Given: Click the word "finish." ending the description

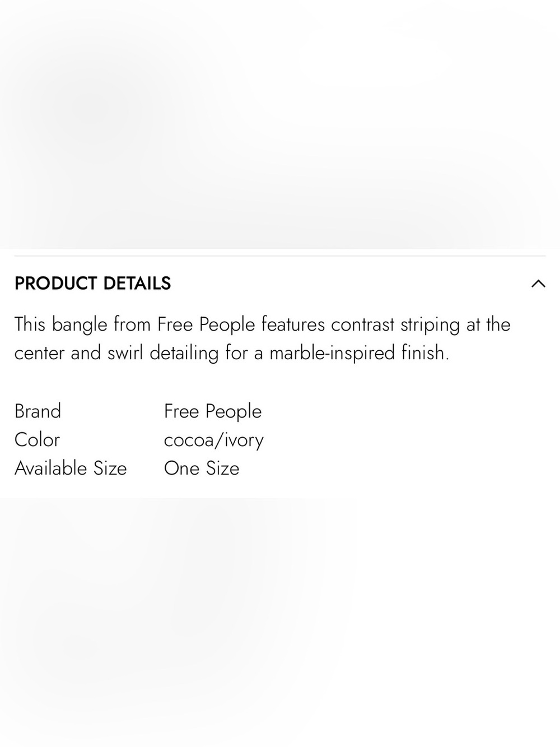Looking at the screenshot, I should (426, 353).
